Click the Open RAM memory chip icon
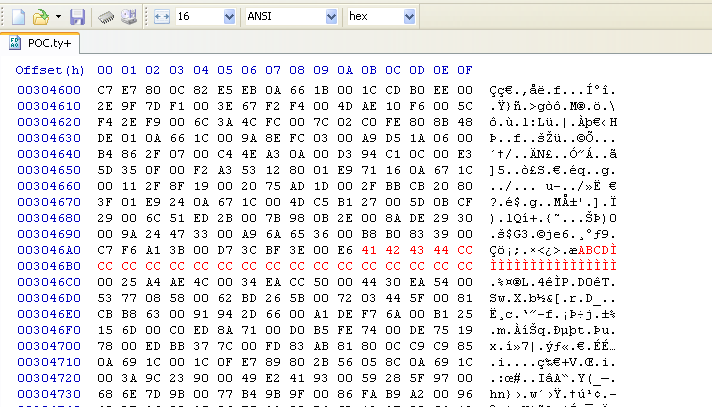Screen dimensions: 712x407 click(x=106, y=17)
